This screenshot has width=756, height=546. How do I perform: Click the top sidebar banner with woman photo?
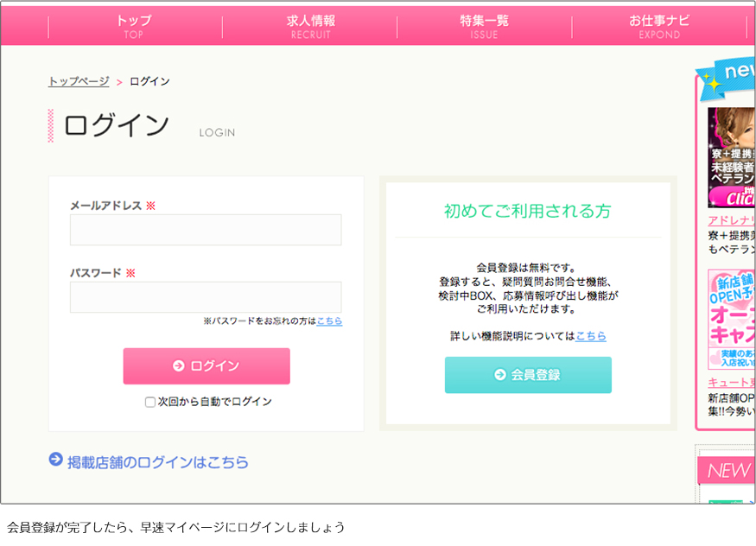point(731,157)
